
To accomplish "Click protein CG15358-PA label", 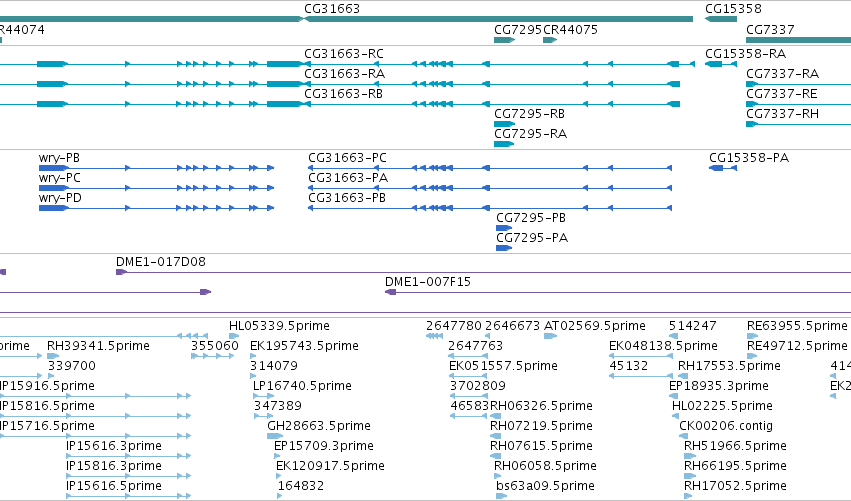I will tap(749, 158).
